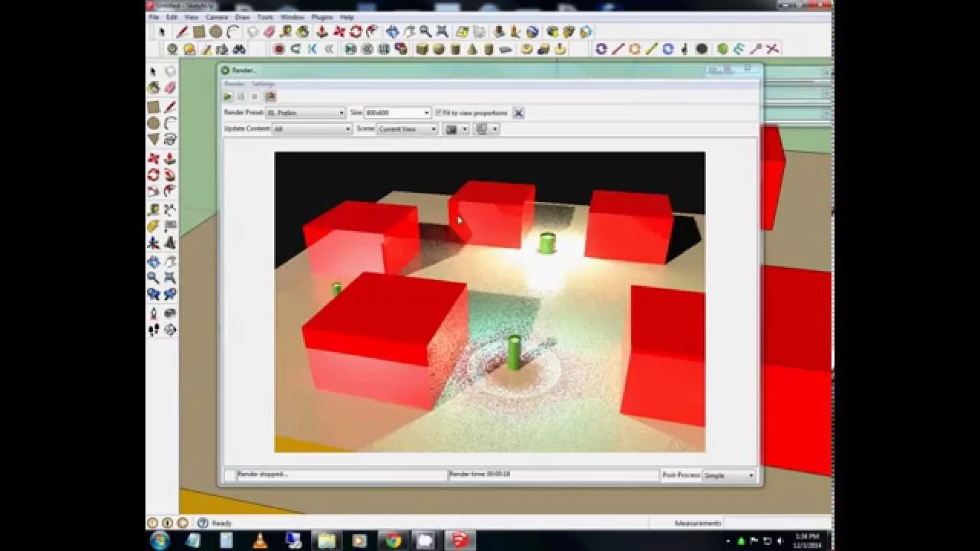Open Settings menu in Render window
This screenshot has height=551, width=980.
[263, 83]
